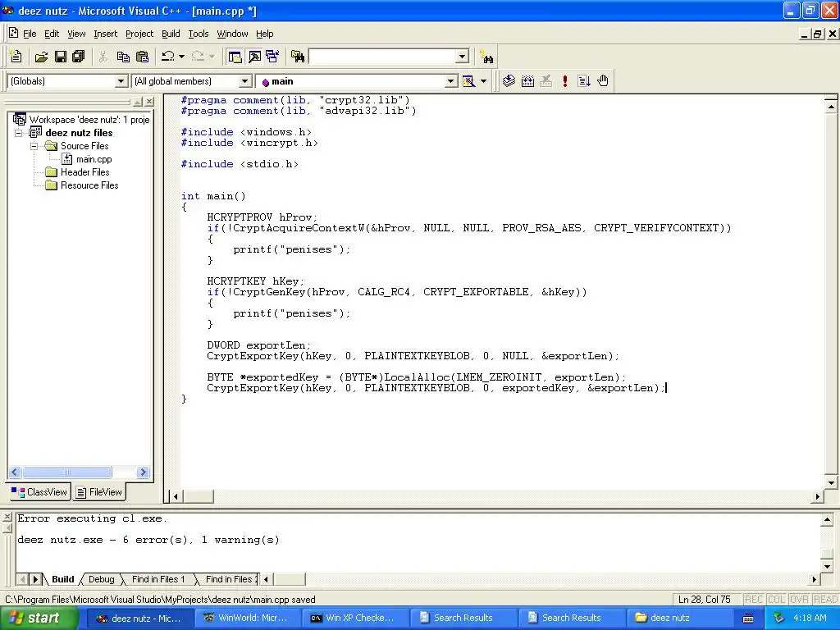
Task: Click the editor vertical scroll down arrow
Action: click(831, 482)
